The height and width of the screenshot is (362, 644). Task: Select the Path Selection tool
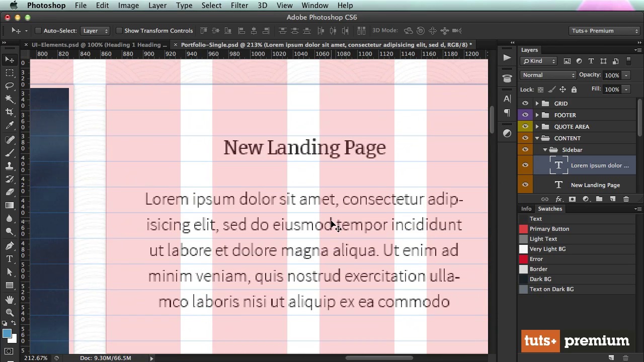tap(10, 272)
